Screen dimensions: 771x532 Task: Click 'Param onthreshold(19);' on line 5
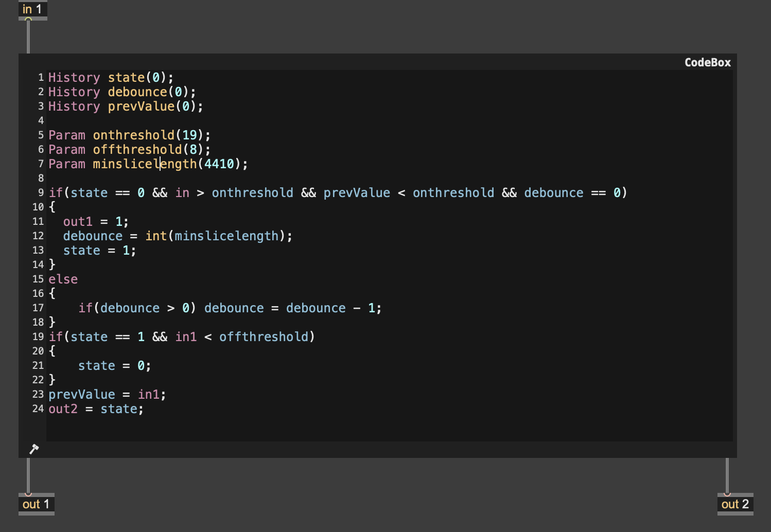(130, 135)
